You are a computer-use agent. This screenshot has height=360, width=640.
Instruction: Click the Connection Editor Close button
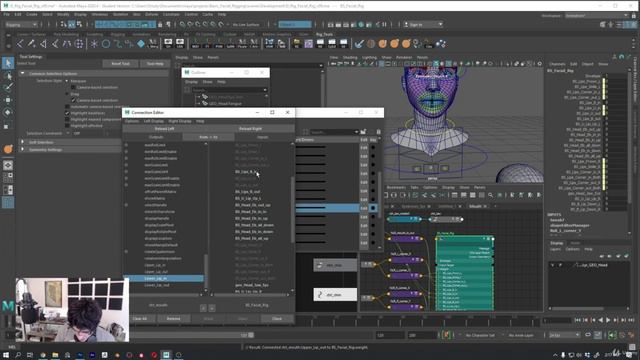click(x=277, y=318)
